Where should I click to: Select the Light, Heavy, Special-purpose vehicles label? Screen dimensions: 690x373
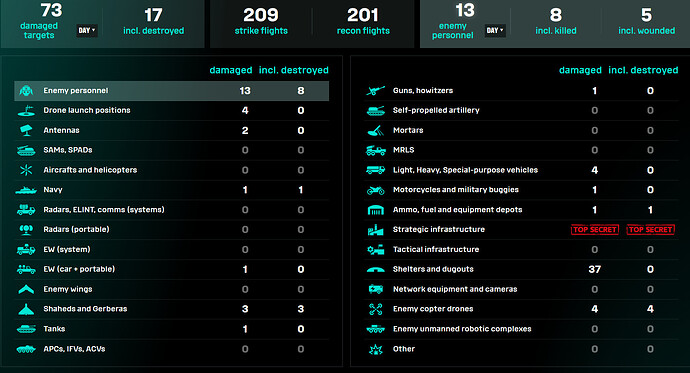(465, 170)
